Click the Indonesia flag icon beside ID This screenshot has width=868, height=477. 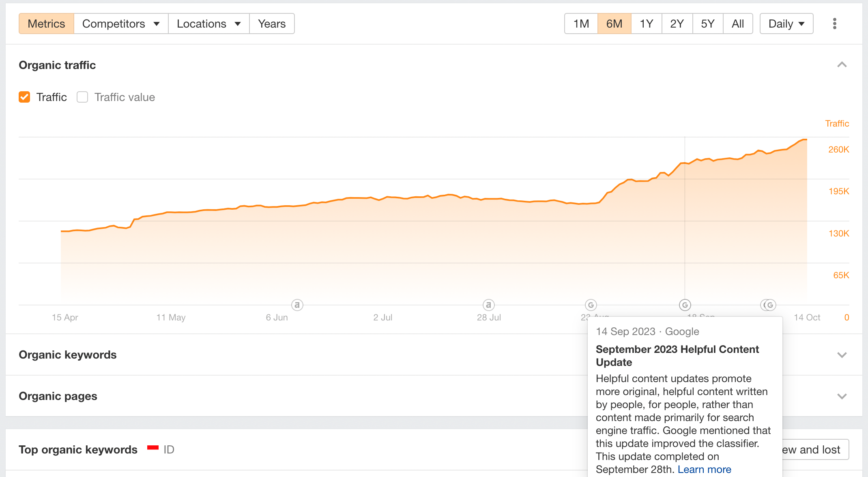tap(153, 448)
